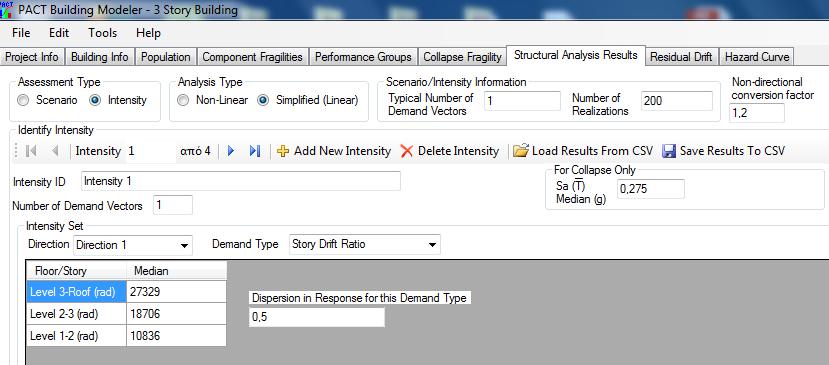Open the Tools menu
The image size is (829, 365).
[103, 33]
